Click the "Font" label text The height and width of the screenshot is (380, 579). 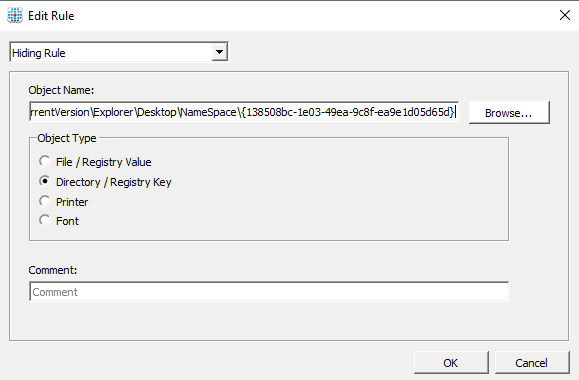click(x=67, y=221)
